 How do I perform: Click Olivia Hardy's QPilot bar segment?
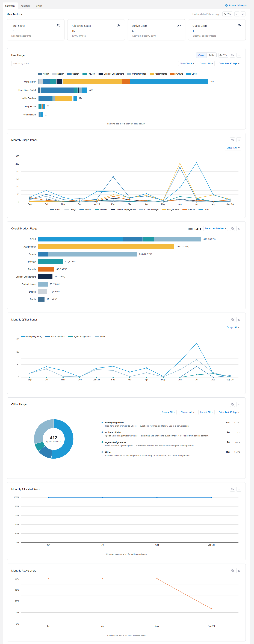click(x=169, y=82)
